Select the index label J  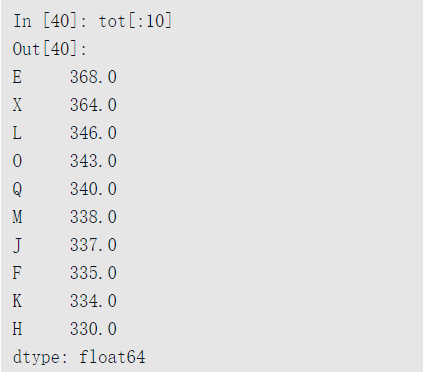pyautogui.click(x=17, y=245)
